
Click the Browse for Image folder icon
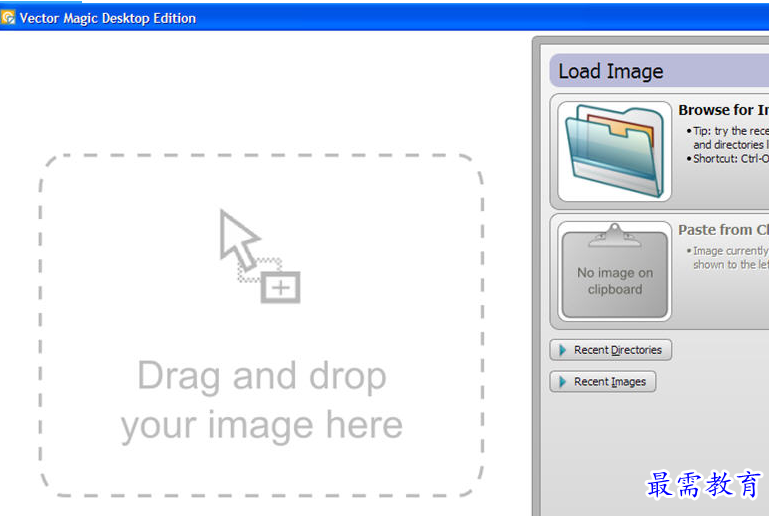(x=615, y=151)
